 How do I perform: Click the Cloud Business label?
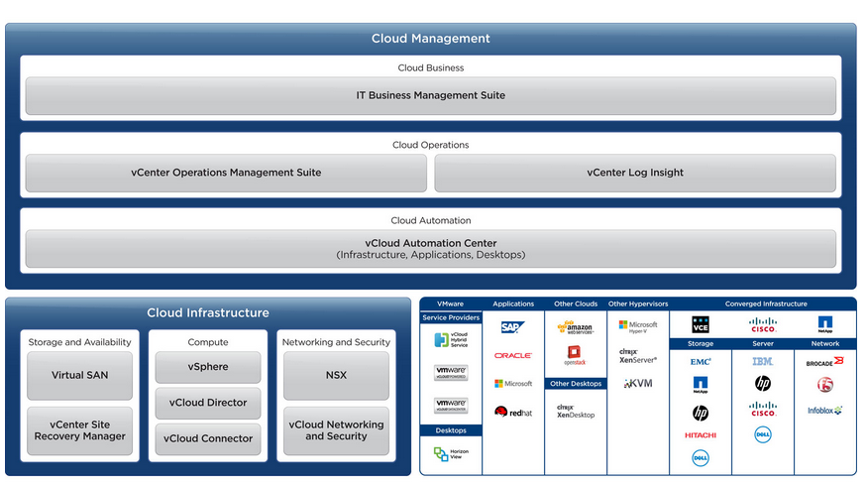point(431,68)
